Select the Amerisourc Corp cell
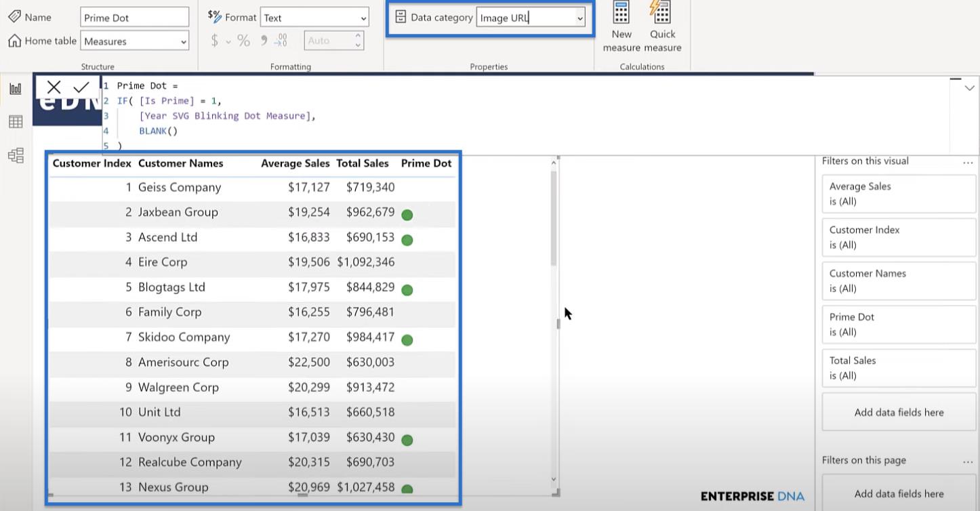 pos(184,363)
